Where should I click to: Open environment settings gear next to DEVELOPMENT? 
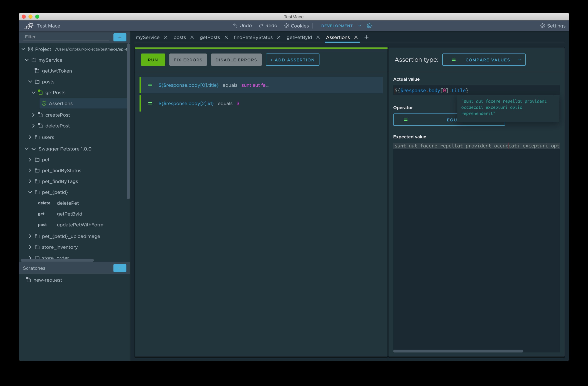point(369,26)
